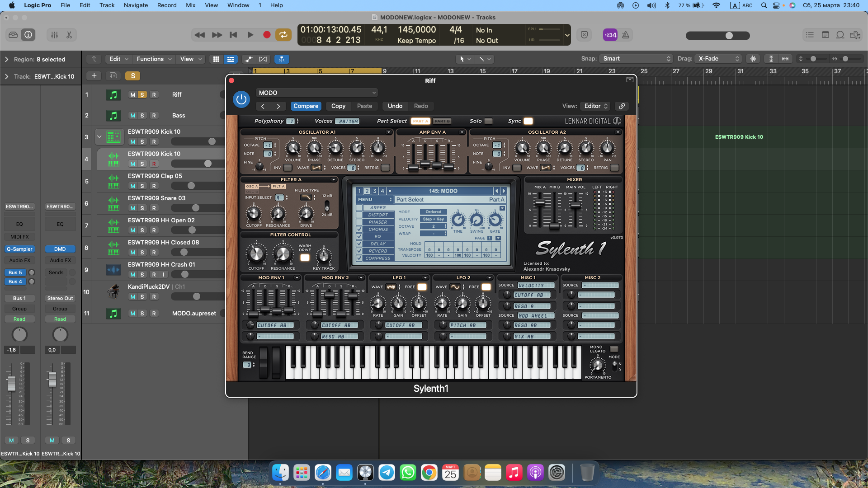
Task: Go to project start
Action: [233, 35]
